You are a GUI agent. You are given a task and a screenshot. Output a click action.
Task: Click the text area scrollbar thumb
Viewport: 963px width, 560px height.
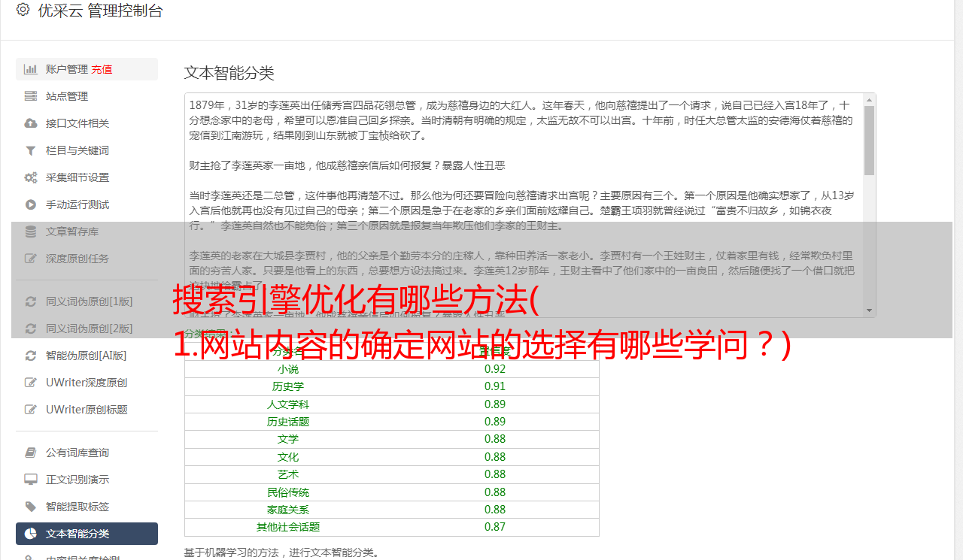[x=870, y=141]
